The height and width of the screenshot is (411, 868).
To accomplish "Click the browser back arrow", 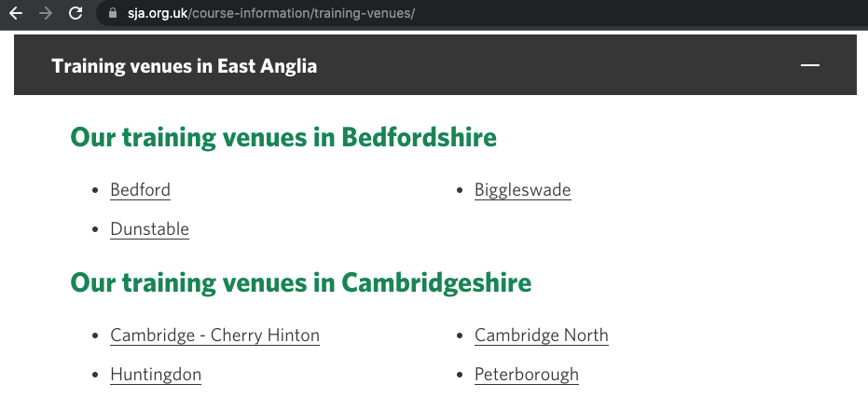I will (x=15, y=14).
